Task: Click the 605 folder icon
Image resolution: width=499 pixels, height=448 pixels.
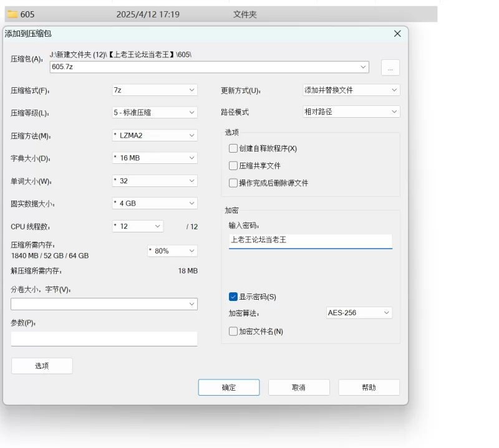Action: click(12, 14)
